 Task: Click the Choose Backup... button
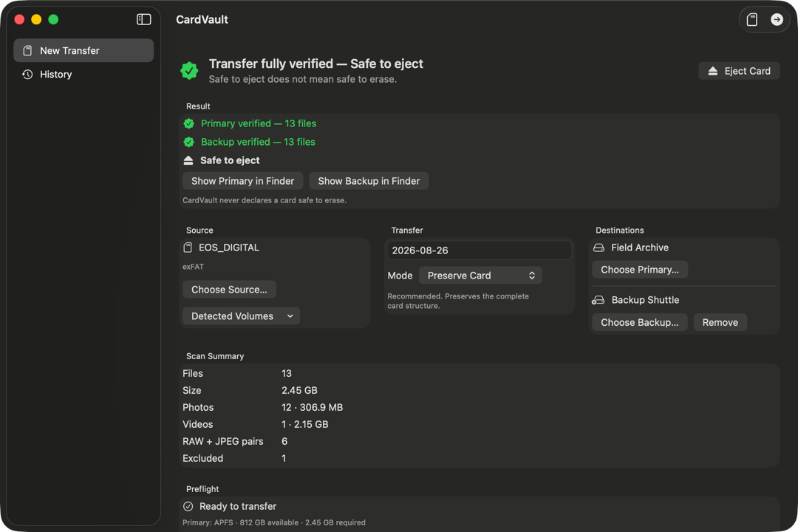coord(640,322)
